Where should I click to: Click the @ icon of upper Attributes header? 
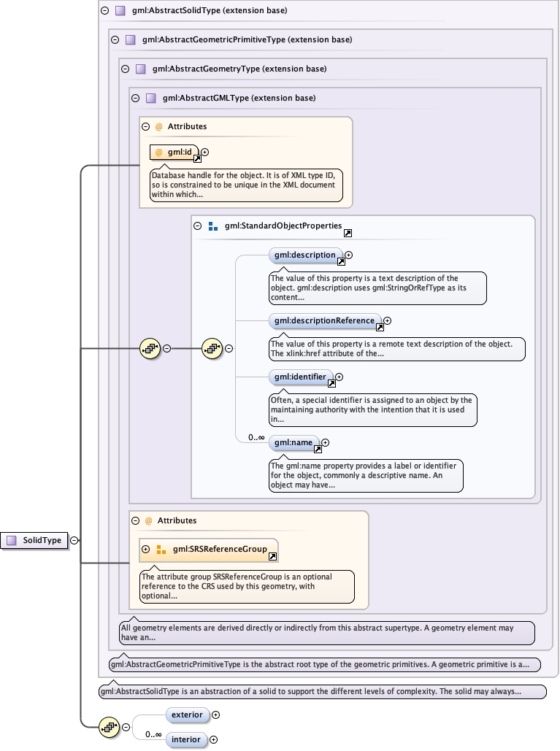159,127
